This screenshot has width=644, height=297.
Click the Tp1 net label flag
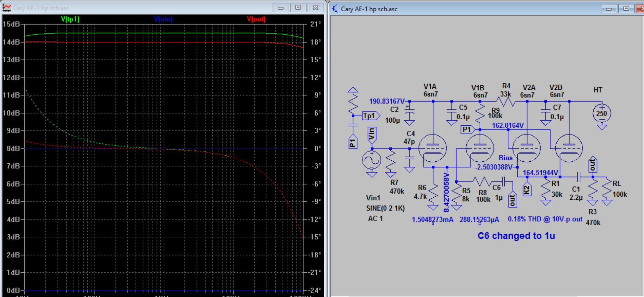pos(371,116)
